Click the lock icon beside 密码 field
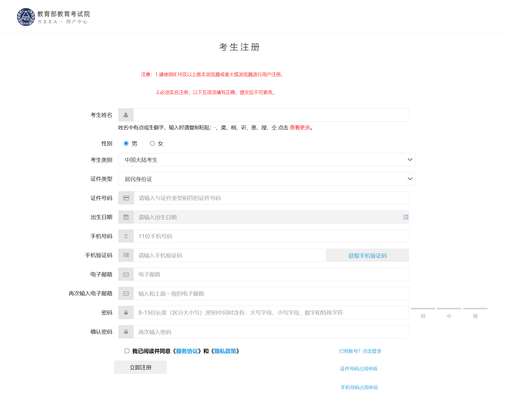This screenshot has height=420, width=507. [x=126, y=313]
